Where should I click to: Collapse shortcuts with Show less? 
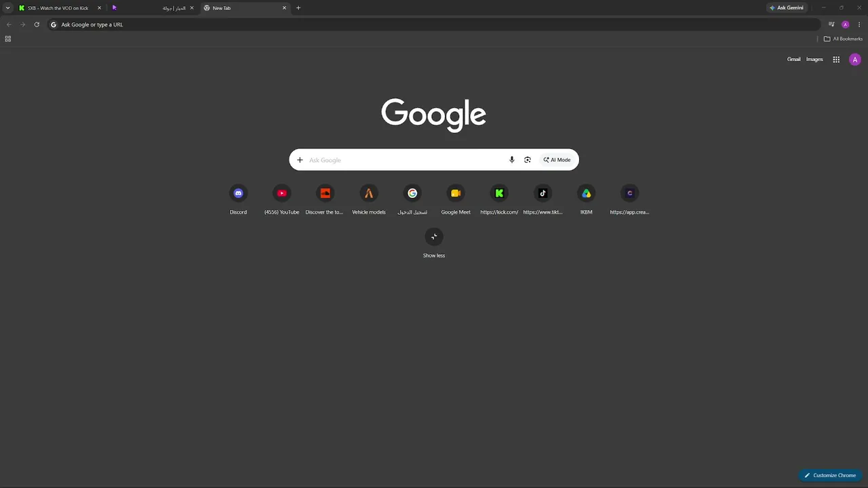(x=434, y=243)
